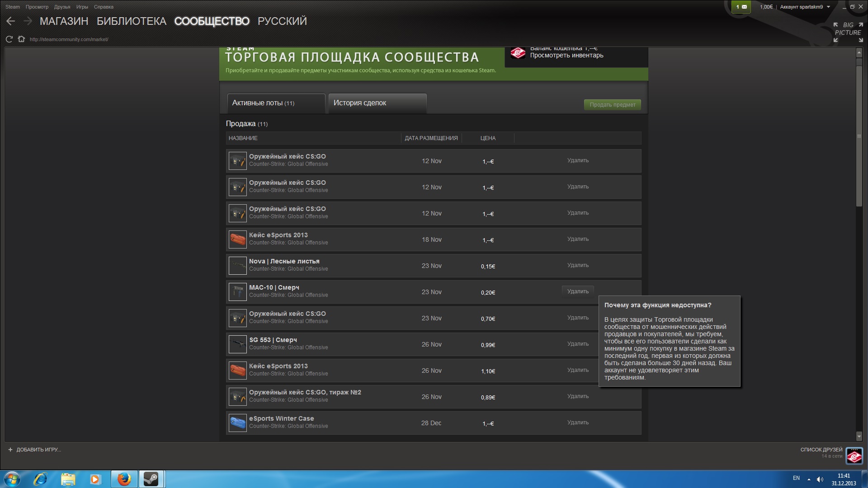Open the Steam menu
The image size is (868, 488).
[x=13, y=7]
